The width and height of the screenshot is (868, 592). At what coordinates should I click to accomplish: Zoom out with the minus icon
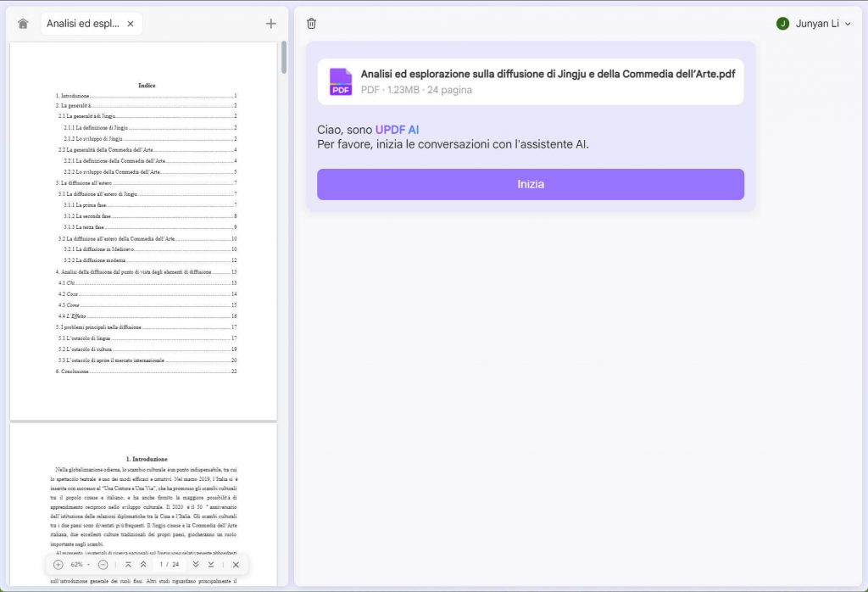[103, 564]
